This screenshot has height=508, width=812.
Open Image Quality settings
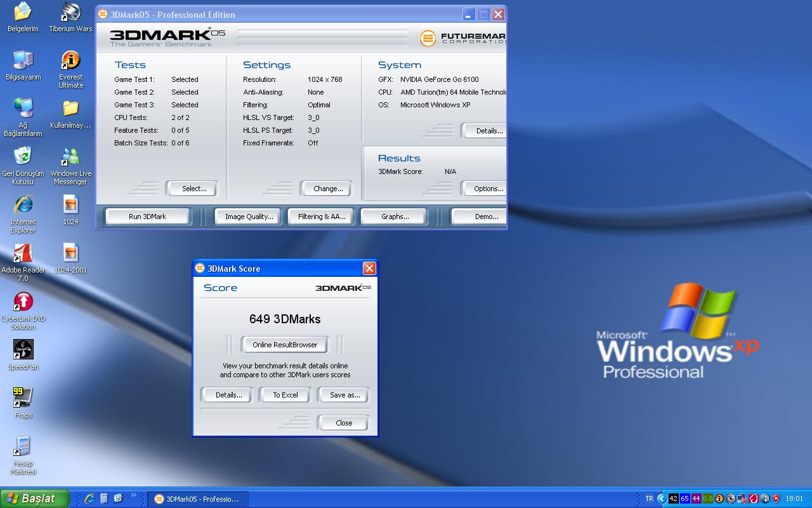[x=249, y=217]
